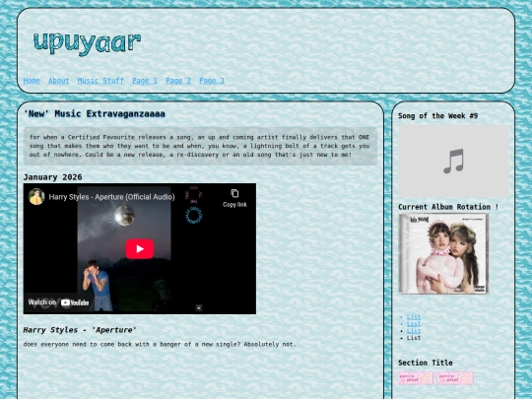Play the Harry Styles Aperture video
532x399 pixels.
point(140,248)
